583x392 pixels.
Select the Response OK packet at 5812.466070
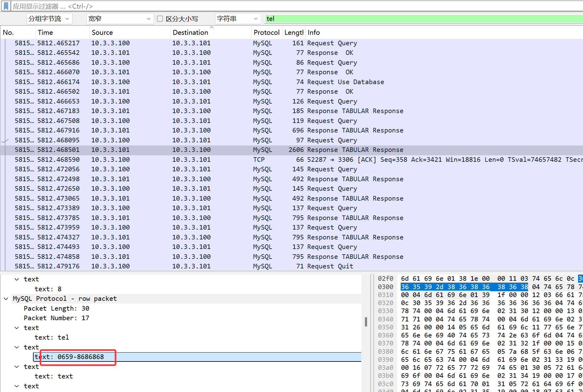(291, 72)
